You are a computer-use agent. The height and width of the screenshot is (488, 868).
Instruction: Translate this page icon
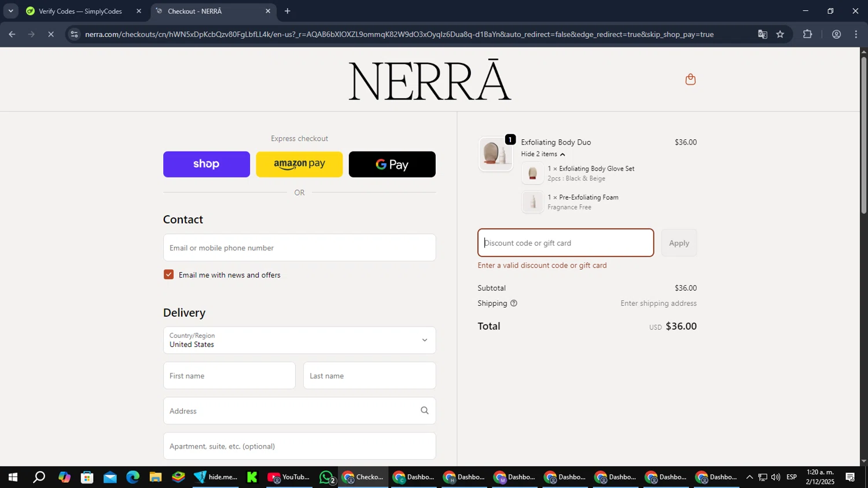(x=763, y=34)
